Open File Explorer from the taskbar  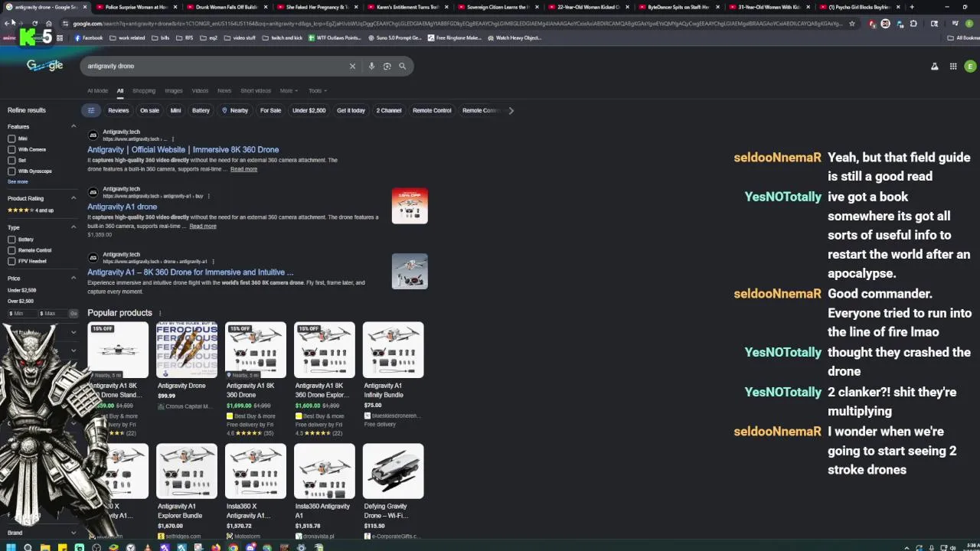point(45,547)
